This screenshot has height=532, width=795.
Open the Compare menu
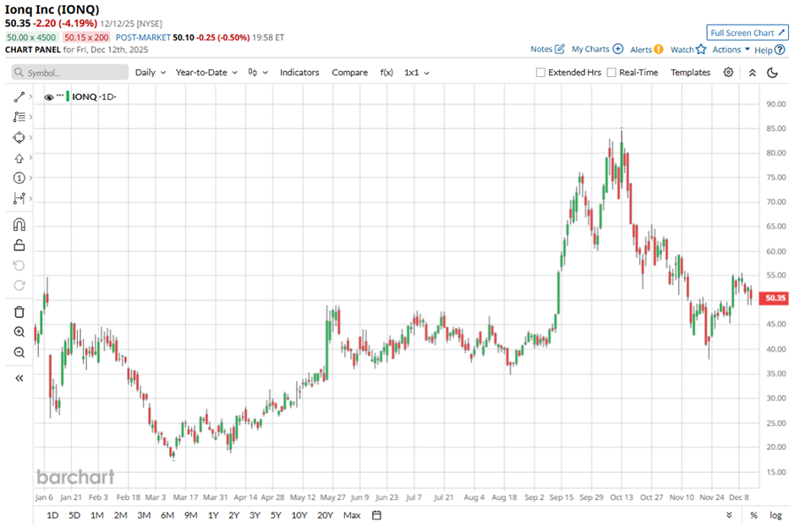click(x=349, y=73)
